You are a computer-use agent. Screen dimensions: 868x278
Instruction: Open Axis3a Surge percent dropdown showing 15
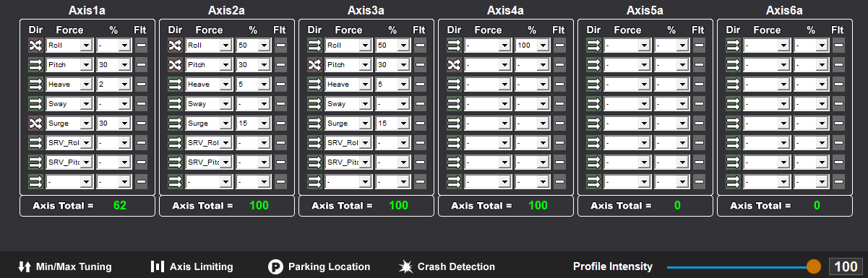[x=392, y=123]
